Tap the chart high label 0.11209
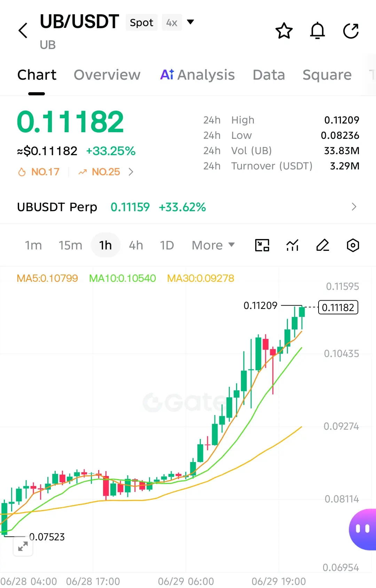 (x=260, y=305)
